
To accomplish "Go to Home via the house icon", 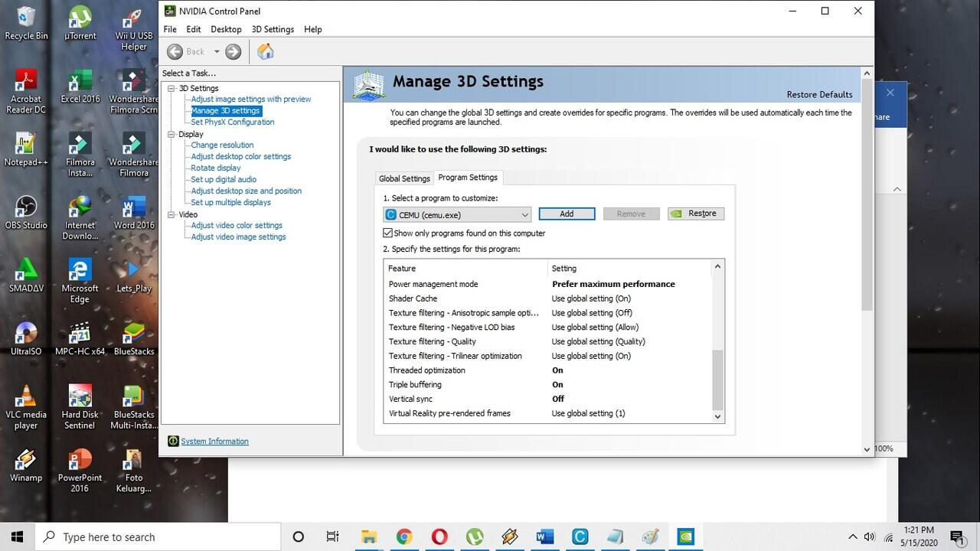I will (265, 51).
